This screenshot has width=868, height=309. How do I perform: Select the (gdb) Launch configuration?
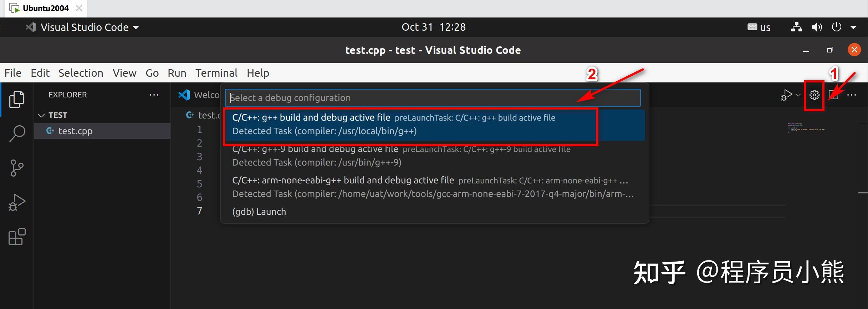pyautogui.click(x=259, y=211)
